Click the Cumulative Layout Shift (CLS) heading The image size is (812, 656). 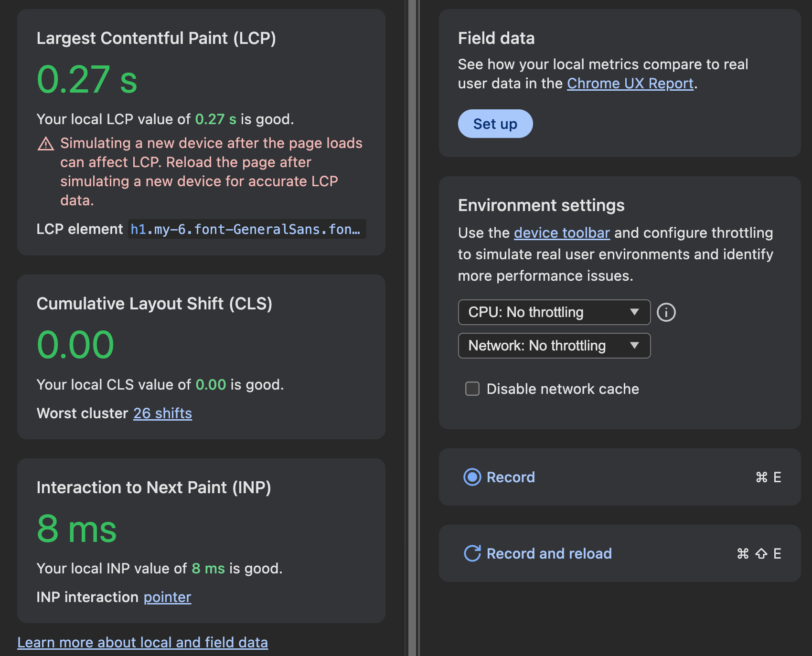pyautogui.click(x=154, y=304)
